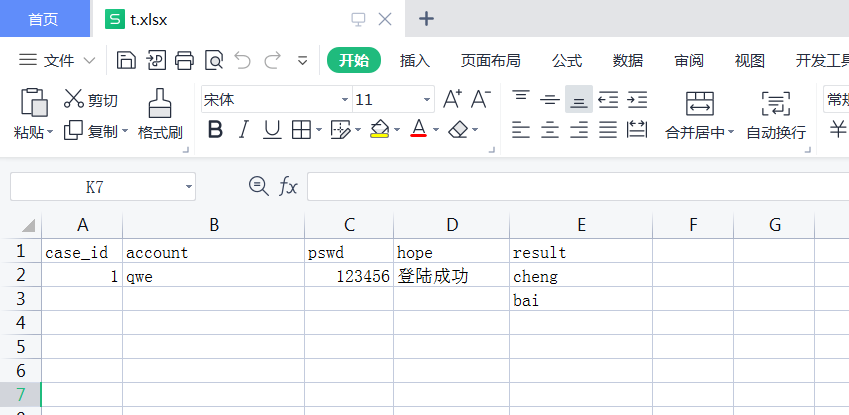Open font name dropdown (宋体)

(x=345, y=100)
